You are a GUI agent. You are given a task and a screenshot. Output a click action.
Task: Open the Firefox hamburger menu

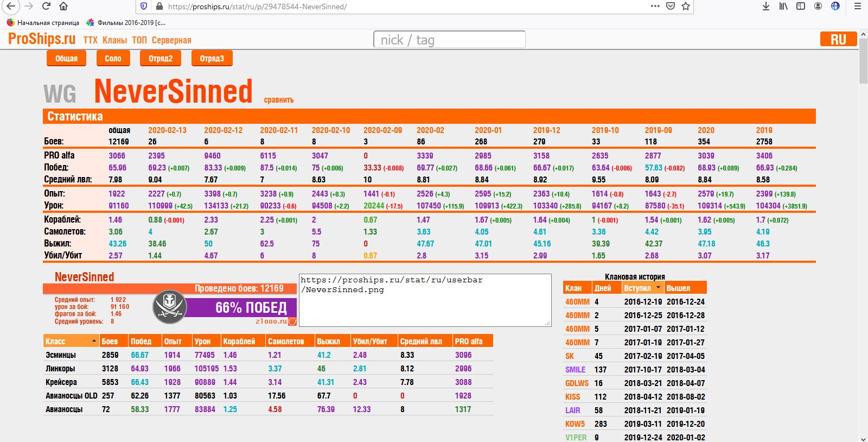pyautogui.click(x=858, y=7)
